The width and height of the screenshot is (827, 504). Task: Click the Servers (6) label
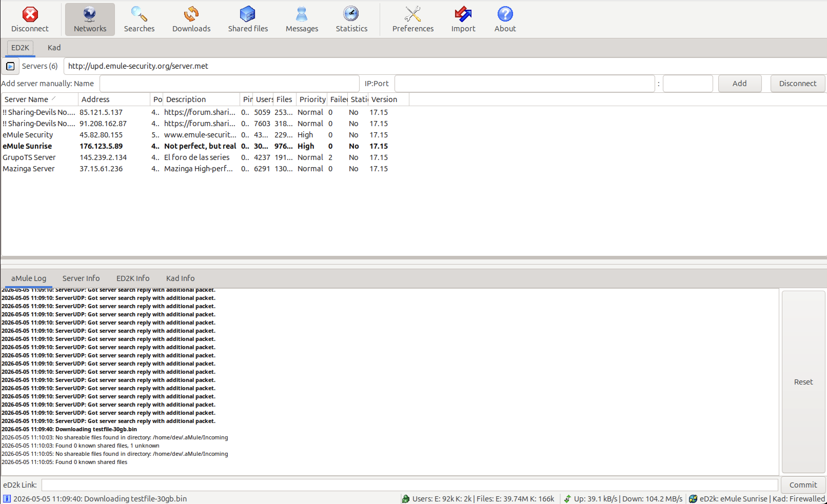(x=40, y=66)
